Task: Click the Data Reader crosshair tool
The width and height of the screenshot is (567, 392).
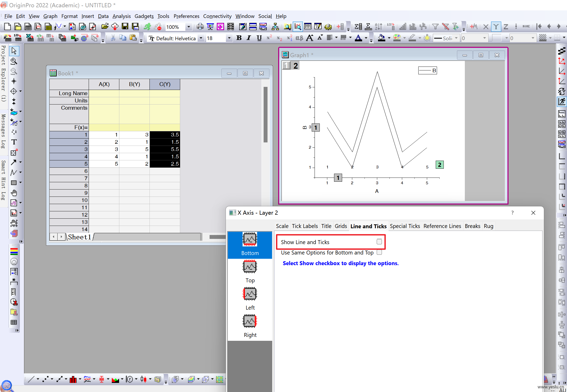Action: pos(14,81)
